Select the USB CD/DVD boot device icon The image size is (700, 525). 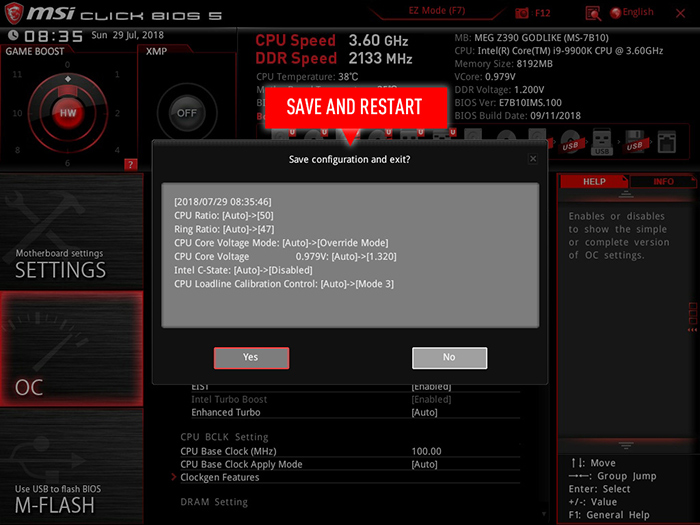(571, 142)
